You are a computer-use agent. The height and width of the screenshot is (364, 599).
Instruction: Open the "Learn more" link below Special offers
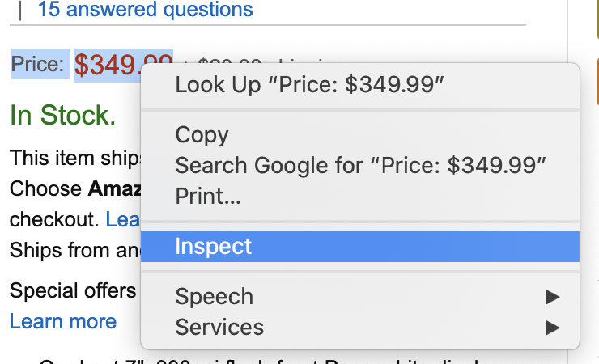click(63, 321)
